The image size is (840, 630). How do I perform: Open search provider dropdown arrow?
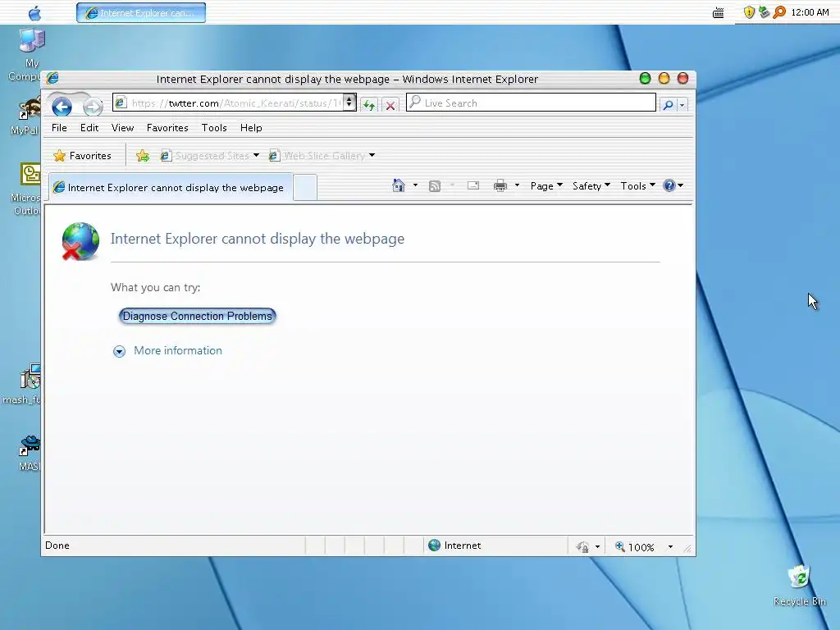pyautogui.click(x=682, y=104)
